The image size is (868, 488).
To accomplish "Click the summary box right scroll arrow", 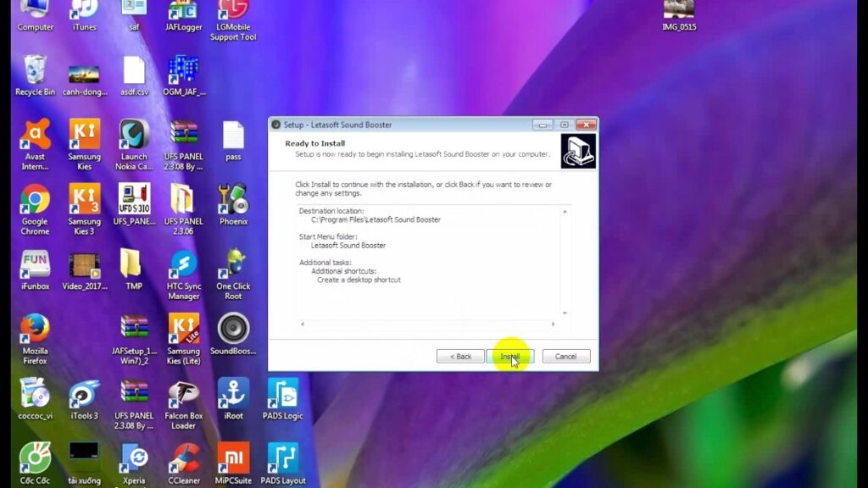I will [x=553, y=324].
